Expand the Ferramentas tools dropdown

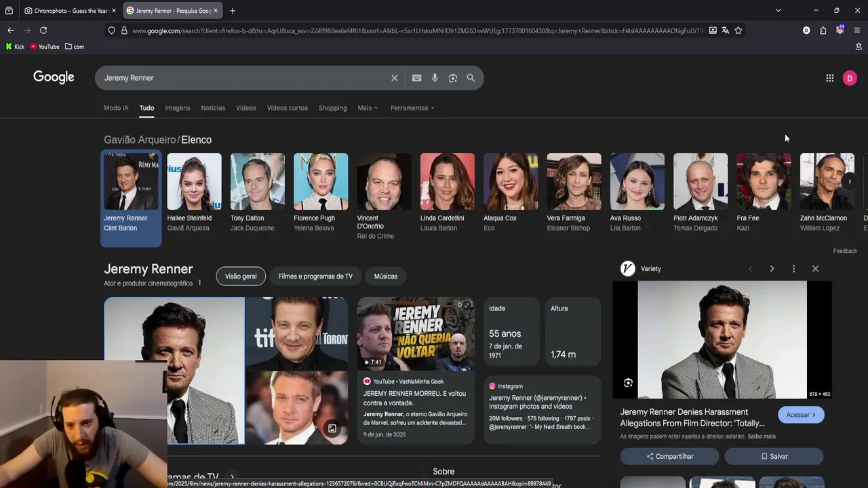(x=412, y=108)
